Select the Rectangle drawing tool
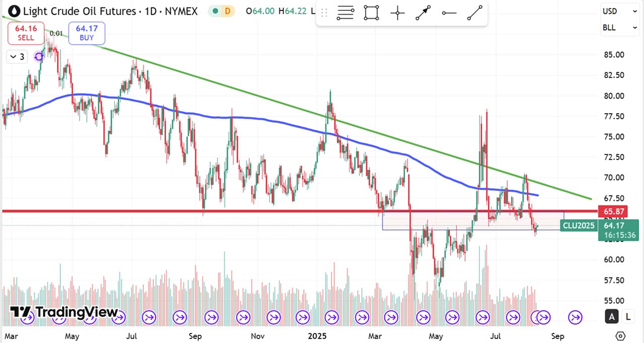The height and width of the screenshot is (343, 644). [x=371, y=13]
